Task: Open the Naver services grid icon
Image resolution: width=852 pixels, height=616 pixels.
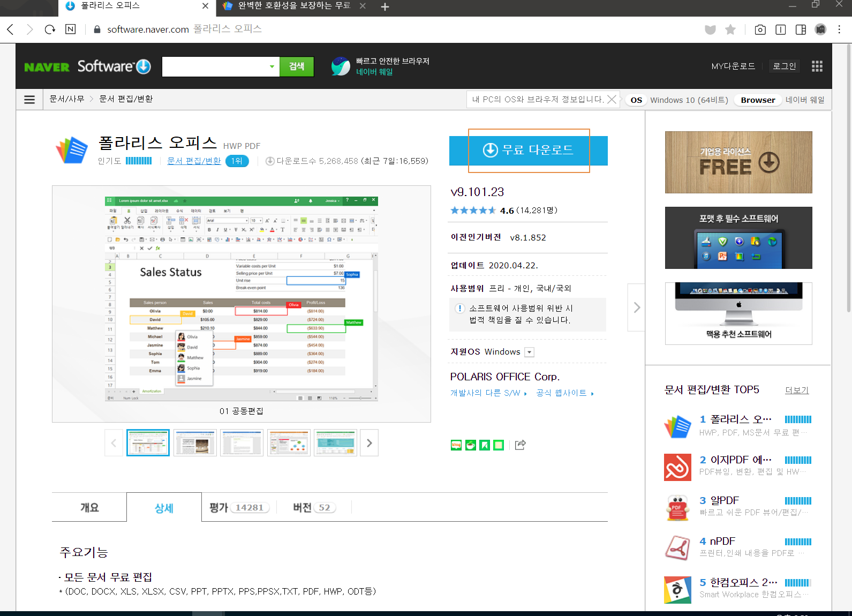Action: click(817, 66)
